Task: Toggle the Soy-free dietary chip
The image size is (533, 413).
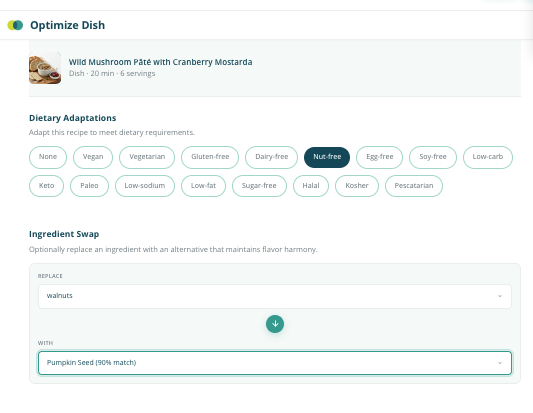Action: coord(433,157)
